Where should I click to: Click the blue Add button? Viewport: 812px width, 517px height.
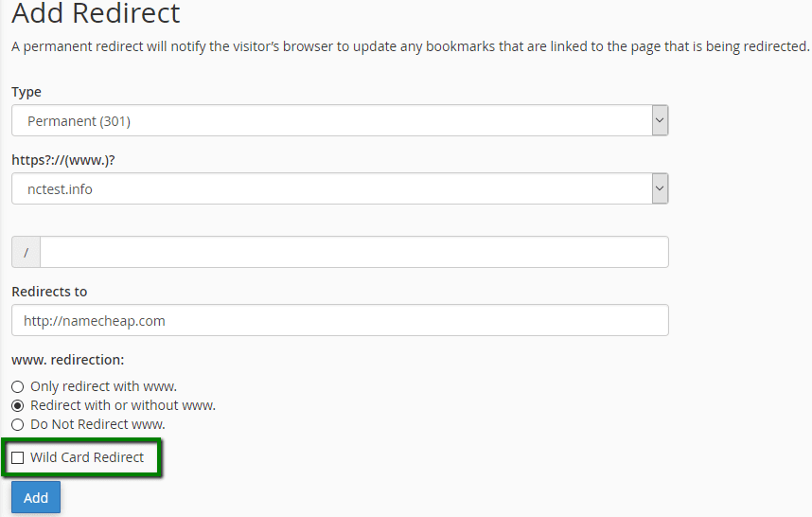coord(36,497)
